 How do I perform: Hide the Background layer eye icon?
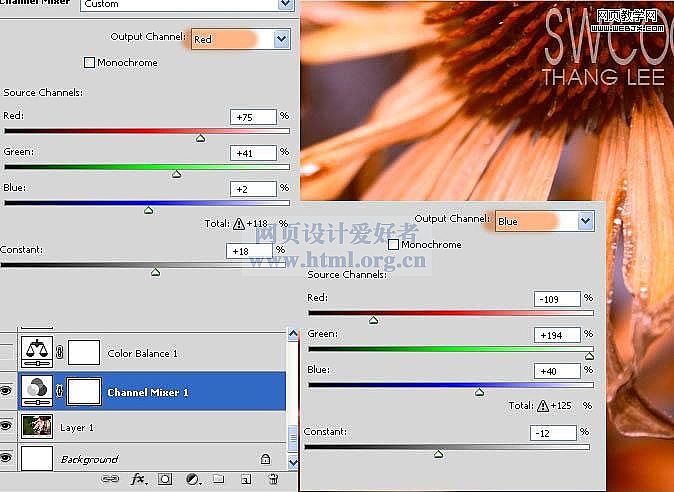(6, 458)
